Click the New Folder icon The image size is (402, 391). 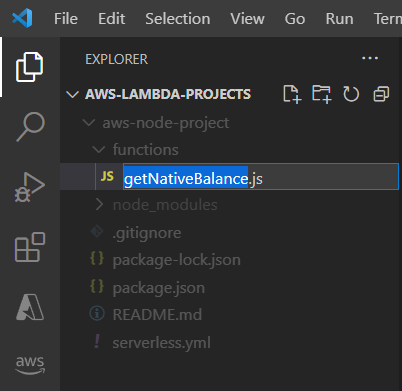coord(322,94)
